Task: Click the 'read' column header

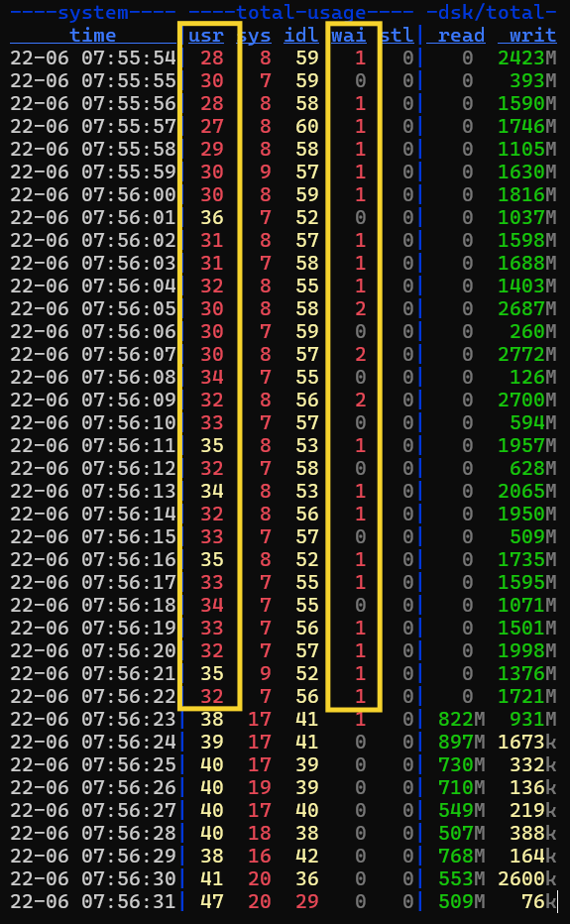Action: 462,36
